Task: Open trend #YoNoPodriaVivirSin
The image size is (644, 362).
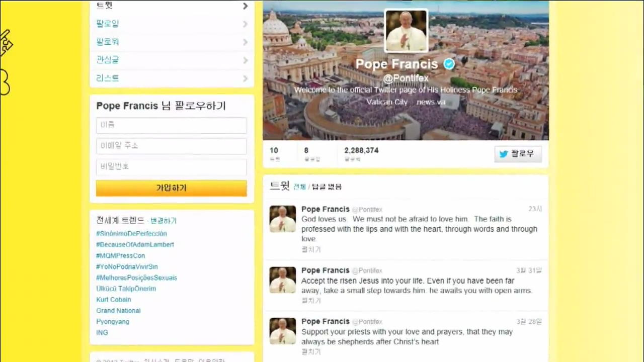Action: point(127,266)
